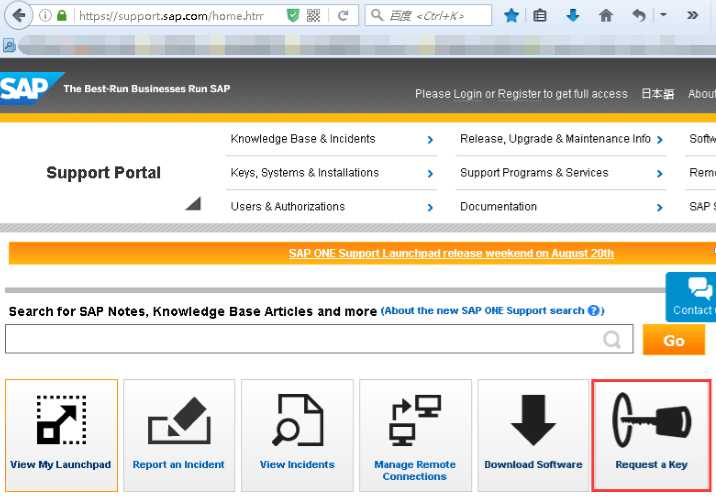Open the Download Software tile
The height and width of the screenshot is (496, 716).
pos(533,435)
